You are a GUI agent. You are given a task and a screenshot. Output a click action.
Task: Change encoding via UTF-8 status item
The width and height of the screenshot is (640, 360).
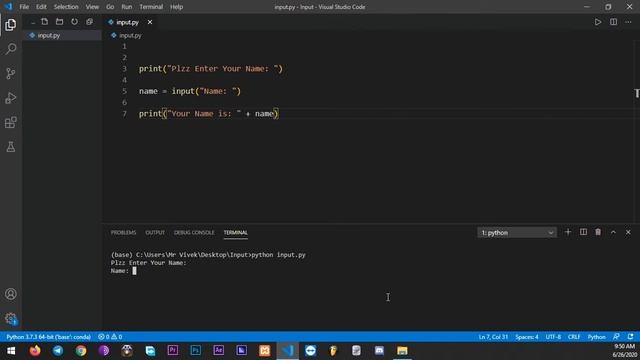553,337
